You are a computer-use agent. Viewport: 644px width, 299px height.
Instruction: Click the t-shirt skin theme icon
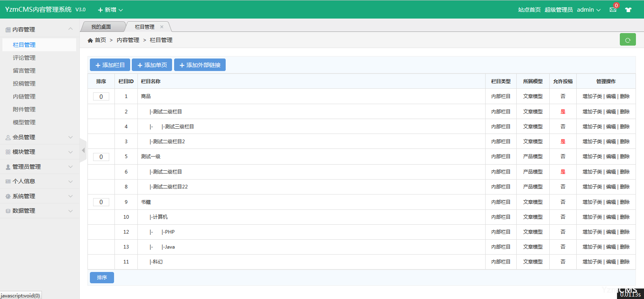click(628, 10)
